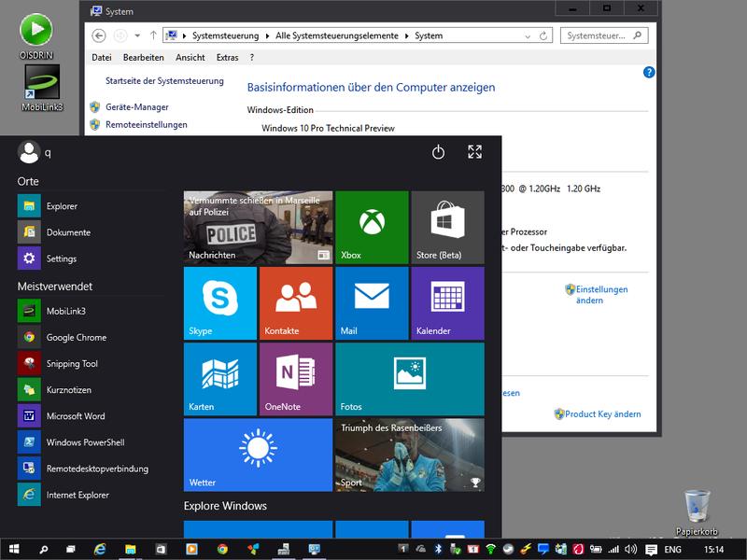Click the volume speaker tray icon
The width and height of the screenshot is (747, 560).
pos(631,549)
